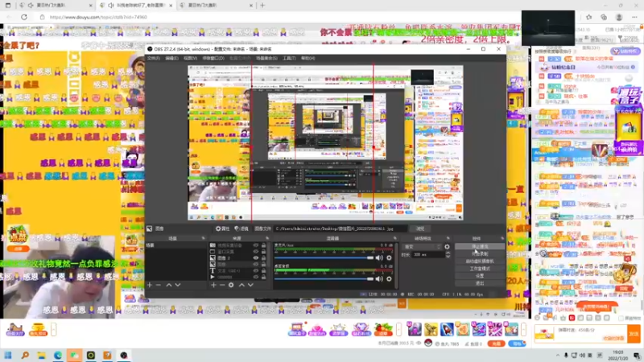
Task: Open the transition properties gear icon
Action: [x=447, y=247]
